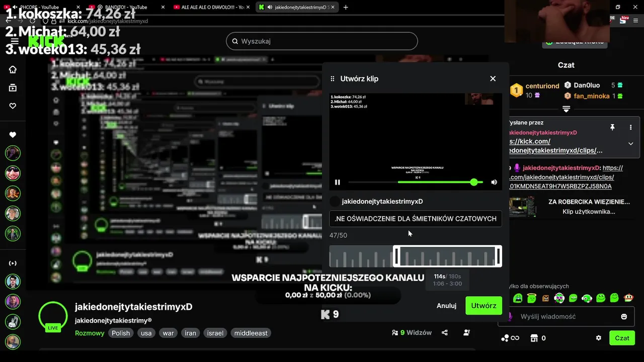Click the browser address bar kick.com URL
The image size is (644, 362).
pyautogui.click(x=108, y=21)
